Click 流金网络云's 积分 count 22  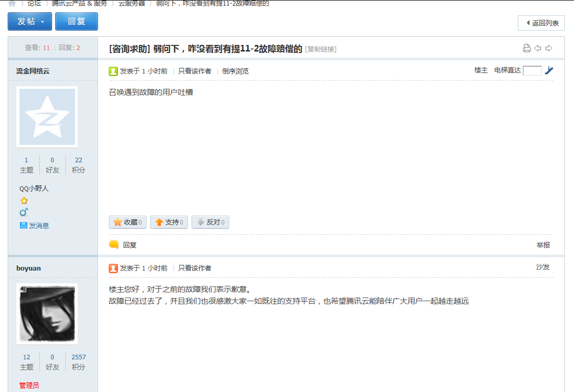[78, 160]
